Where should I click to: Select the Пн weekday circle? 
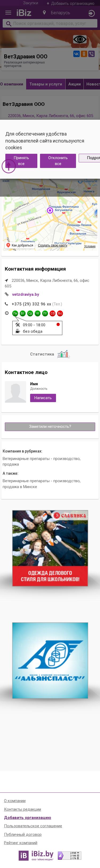point(15,313)
